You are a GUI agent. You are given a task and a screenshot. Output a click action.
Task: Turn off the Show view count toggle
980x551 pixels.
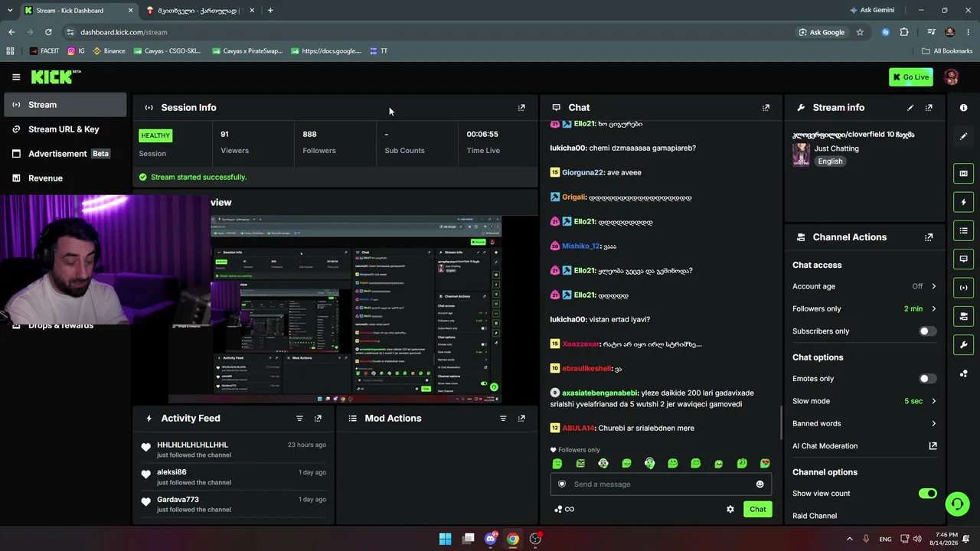click(927, 494)
